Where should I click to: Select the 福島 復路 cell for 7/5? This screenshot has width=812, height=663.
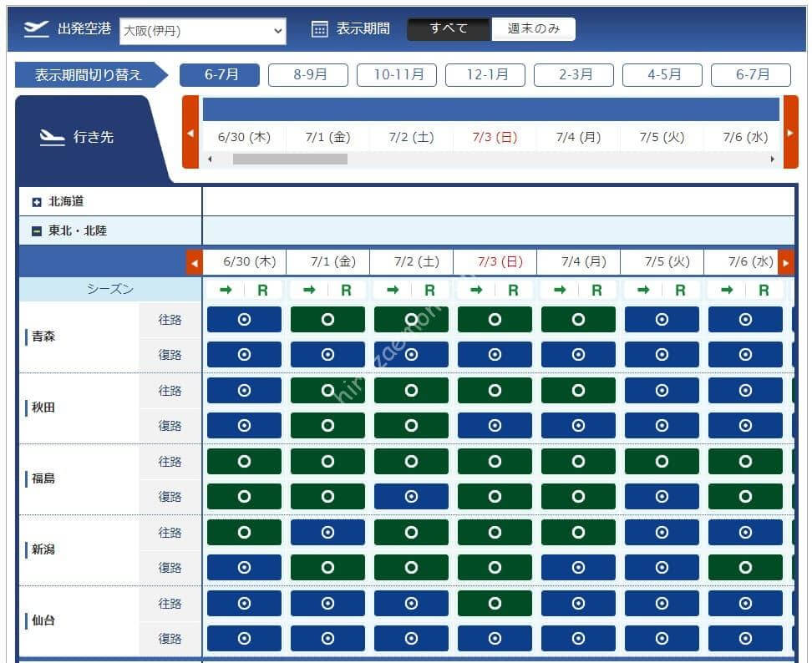(662, 497)
